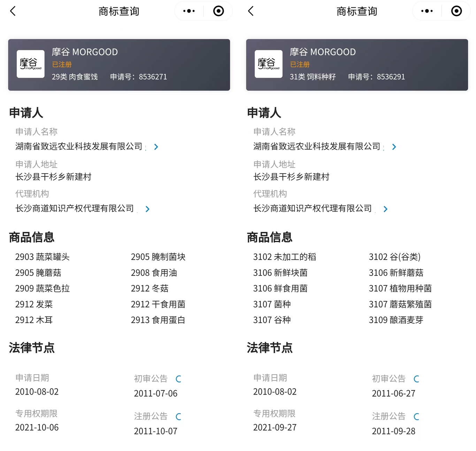Image resolution: width=476 pixels, height=451 pixels.
Task: Click goods item 2905 腌制菌块
Action: [x=158, y=257]
